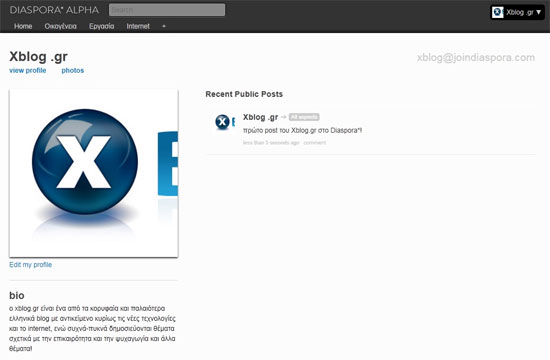Switch to the Οικογένεια aspect tab
Screen dimensions: 550x360
[x=60, y=26]
